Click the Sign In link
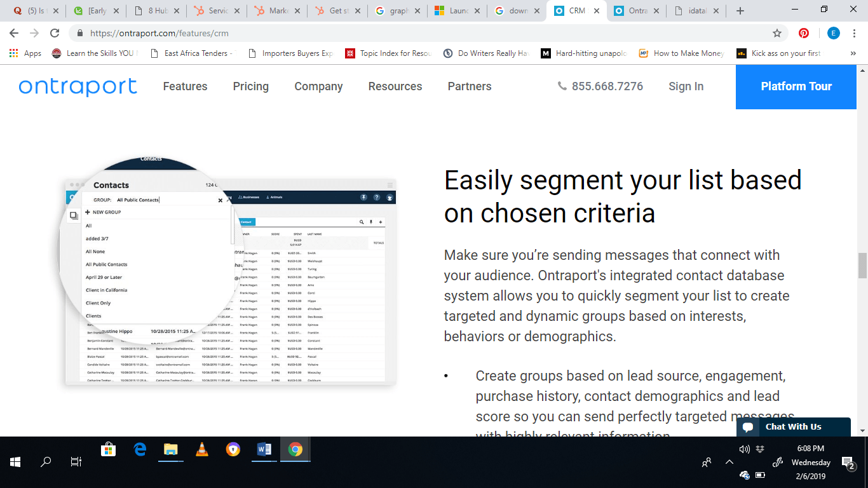Viewport: 868px width, 488px height. point(686,86)
